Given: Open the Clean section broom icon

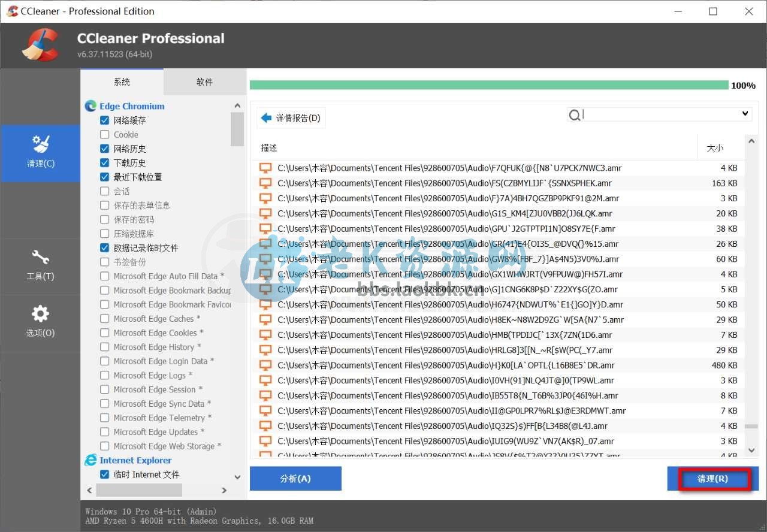Looking at the screenshot, I should pos(40,144).
